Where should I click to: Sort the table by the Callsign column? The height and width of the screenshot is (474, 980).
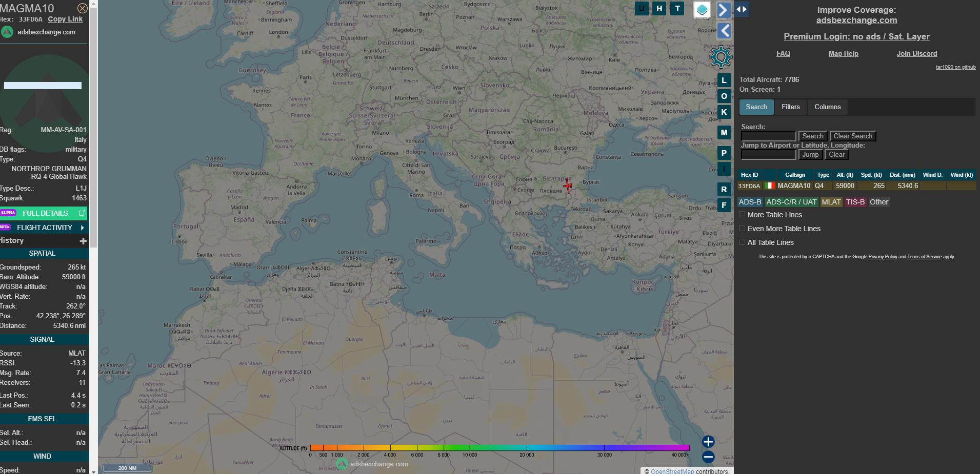795,175
